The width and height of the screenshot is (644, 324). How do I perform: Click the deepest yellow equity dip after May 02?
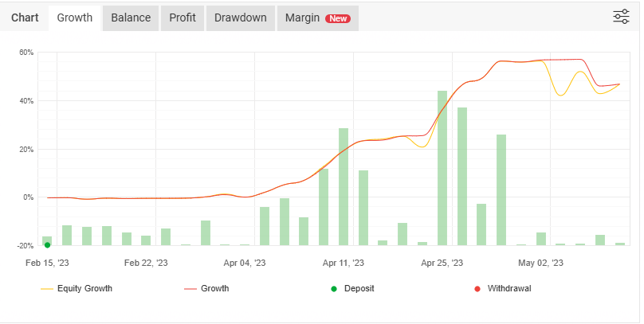[561, 96]
